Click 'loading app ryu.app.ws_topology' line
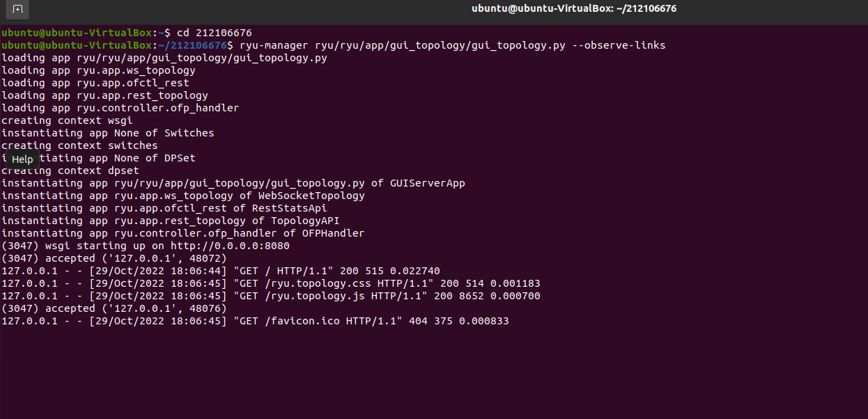This screenshot has width=868, height=419. (x=98, y=70)
